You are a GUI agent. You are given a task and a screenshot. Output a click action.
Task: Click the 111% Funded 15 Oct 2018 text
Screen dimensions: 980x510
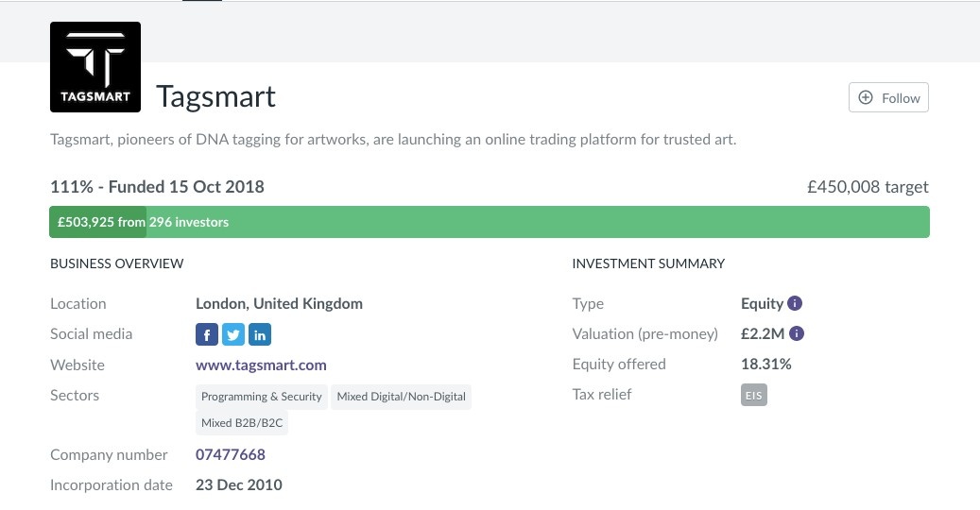(157, 187)
